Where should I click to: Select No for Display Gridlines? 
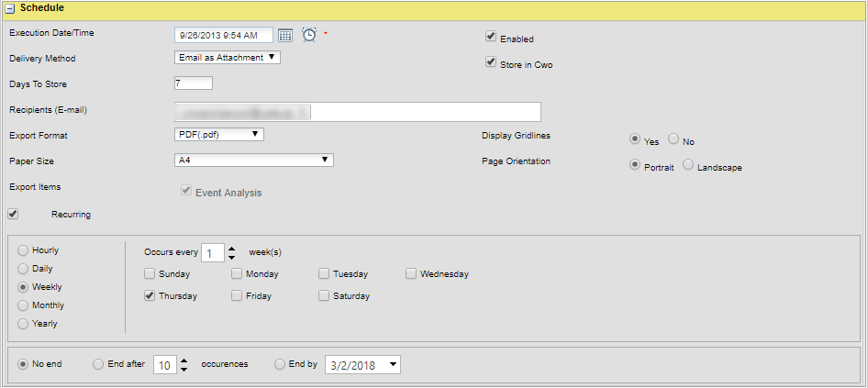click(673, 139)
